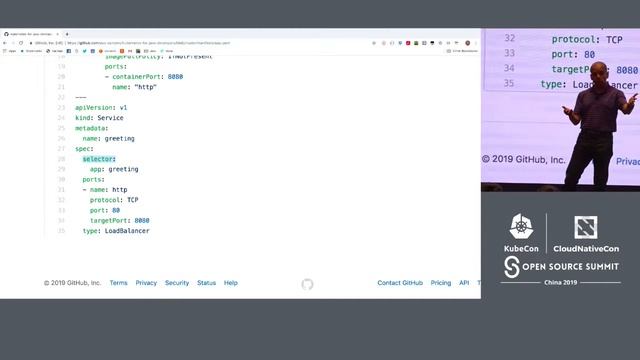Go back using the browser back arrow
640x360 pixels.
point(5,43)
